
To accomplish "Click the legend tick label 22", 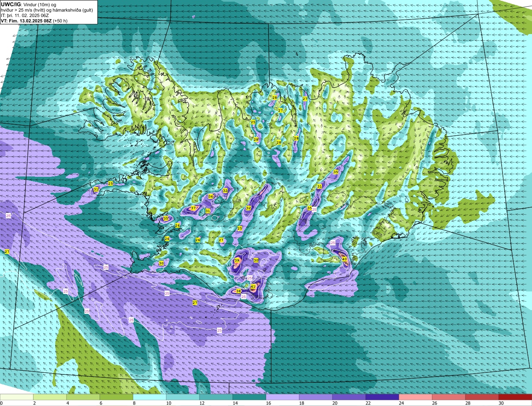I will 368,403.
